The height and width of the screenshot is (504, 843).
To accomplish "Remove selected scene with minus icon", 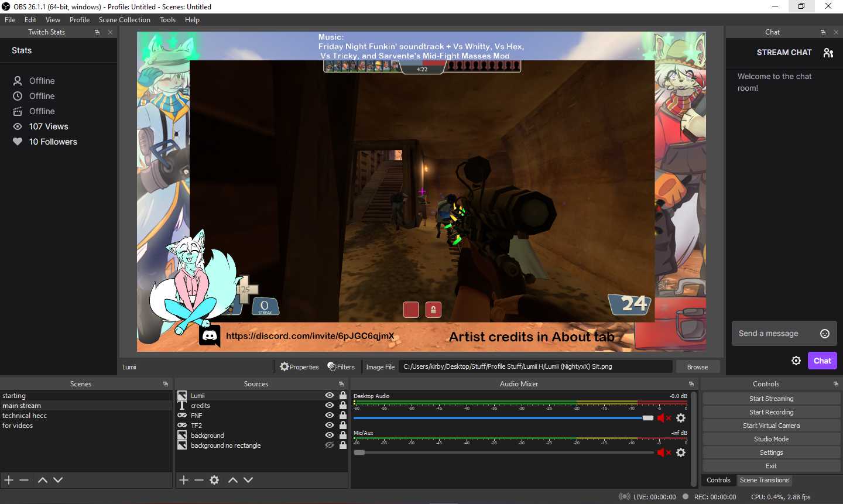I will [24, 480].
